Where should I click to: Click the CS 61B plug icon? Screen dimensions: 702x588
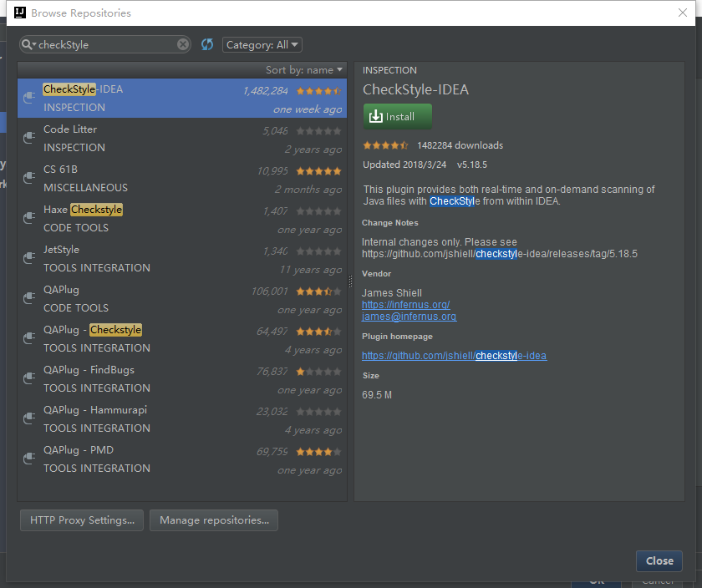pyautogui.click(x=29, y=177)
